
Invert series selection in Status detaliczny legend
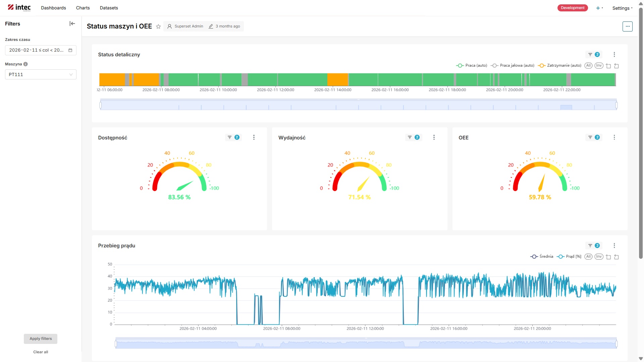[x=599, y=66]
